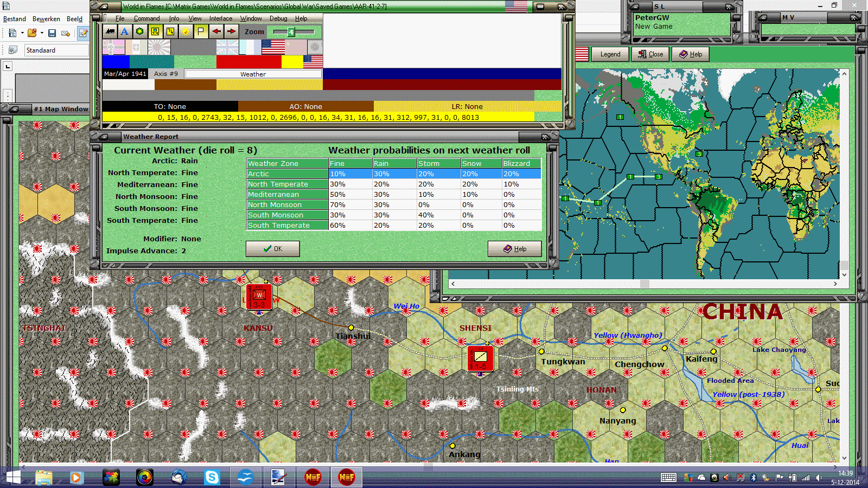The image size is (868, 488).
Task: Toggle the edit document pencil icon
Action: coord(83,33)
